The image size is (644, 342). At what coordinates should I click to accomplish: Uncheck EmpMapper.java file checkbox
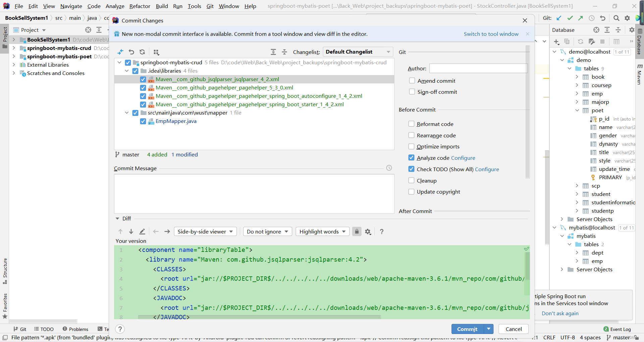point(143,121)
